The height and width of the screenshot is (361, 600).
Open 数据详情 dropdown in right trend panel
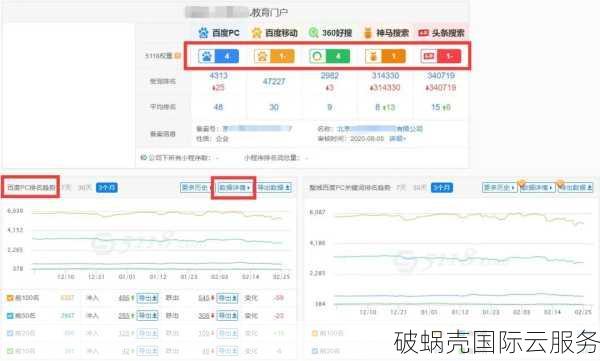tap(537, 188)
